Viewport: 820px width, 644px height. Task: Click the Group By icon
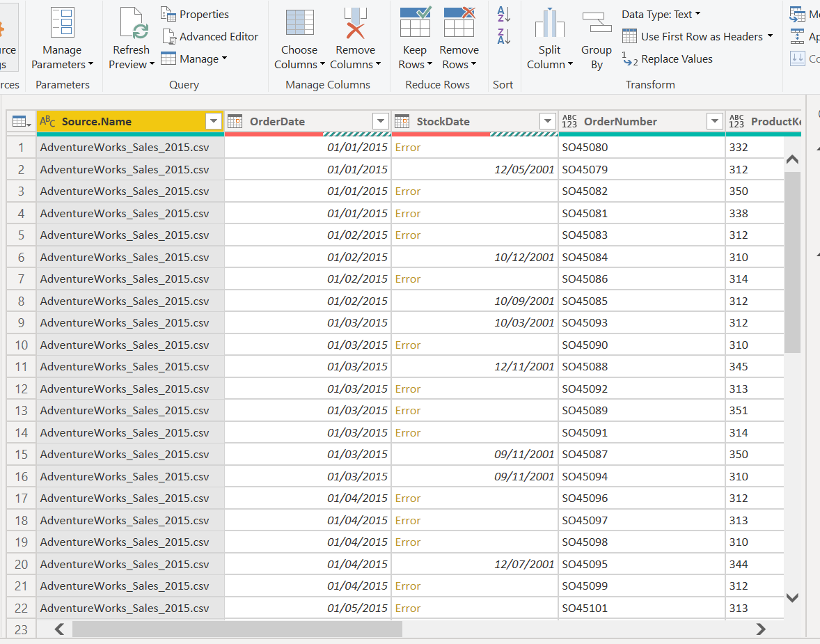[597, 22]
